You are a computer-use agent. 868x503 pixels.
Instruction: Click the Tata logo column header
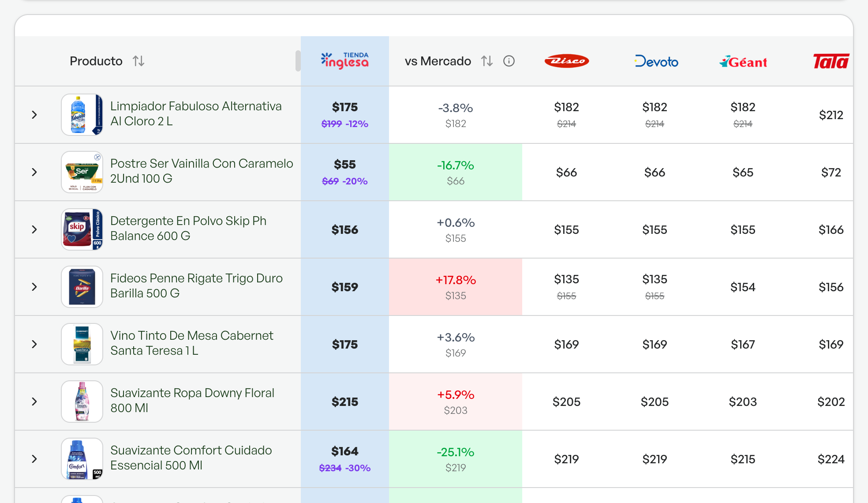pos(831,61)
